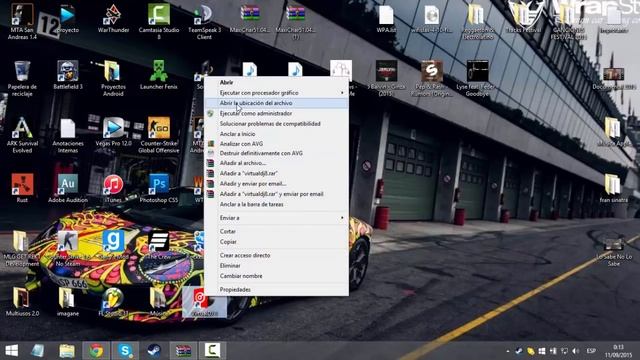The image size is (640, 360).
Task: Open 'Propiedades' from the context menu
Action: (x=235, y=289)
